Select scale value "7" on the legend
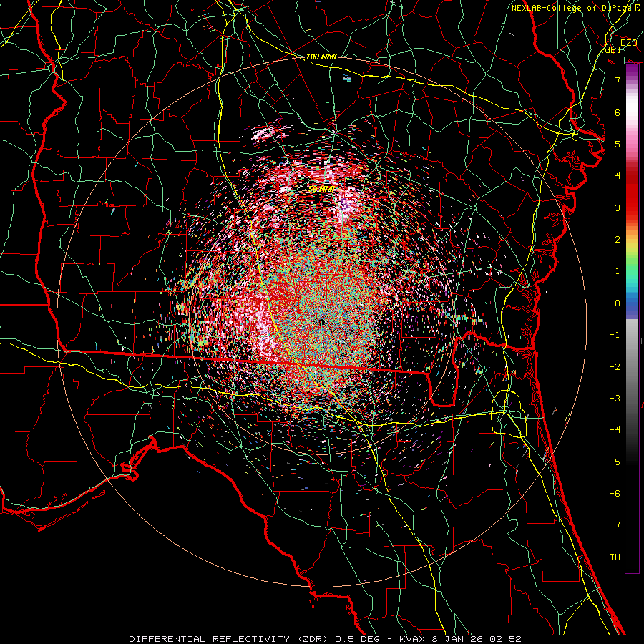 [x=618, y=80]
